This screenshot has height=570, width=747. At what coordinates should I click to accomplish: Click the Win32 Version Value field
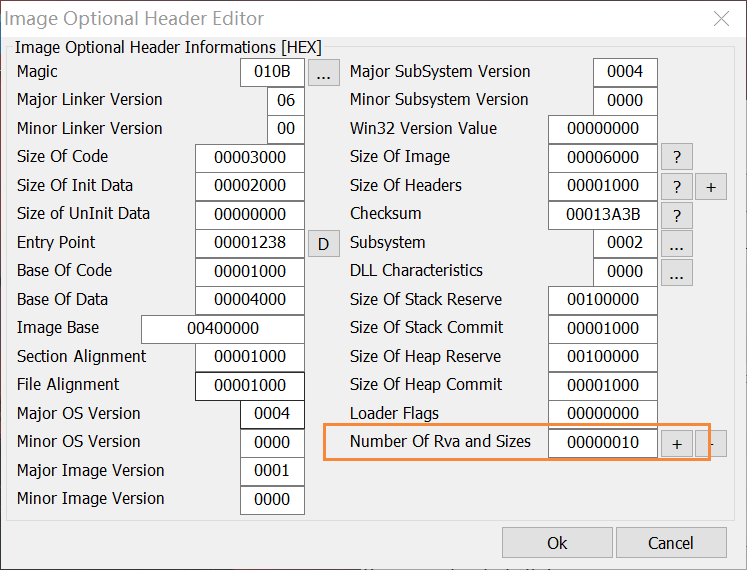[x=603, y=129]
